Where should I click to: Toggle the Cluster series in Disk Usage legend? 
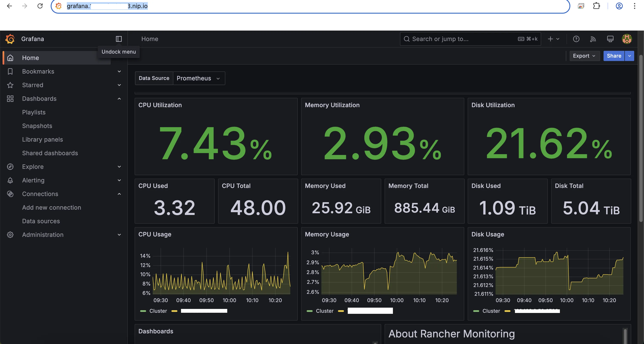point(491,311)
